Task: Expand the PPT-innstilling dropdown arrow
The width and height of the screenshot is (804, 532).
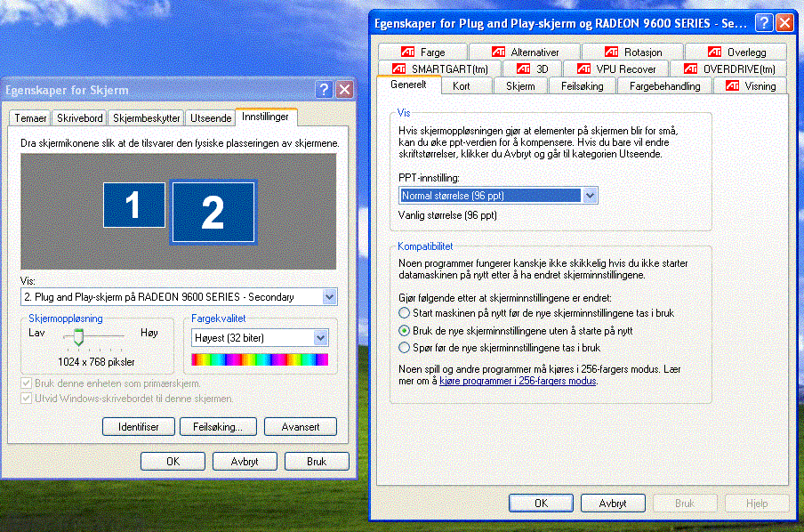Action: pos(590,196)
